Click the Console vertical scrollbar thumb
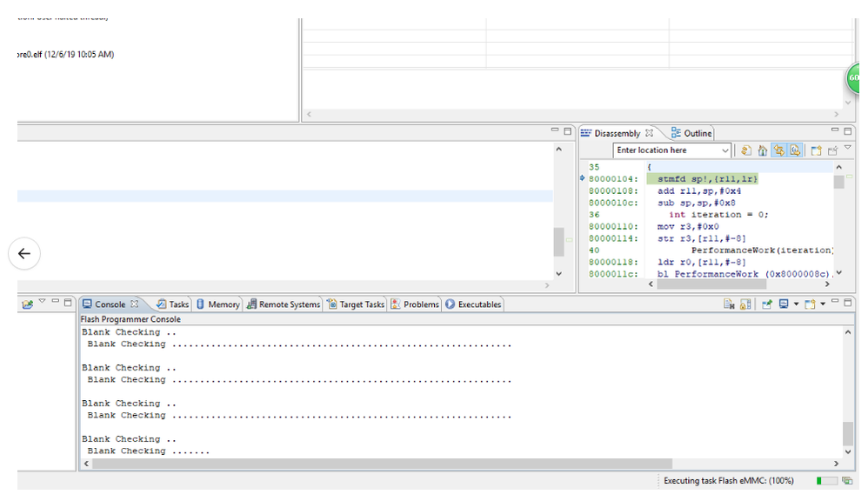Viewport: 868px width, 501px height. pyautogui.click(x=847, y=433)
